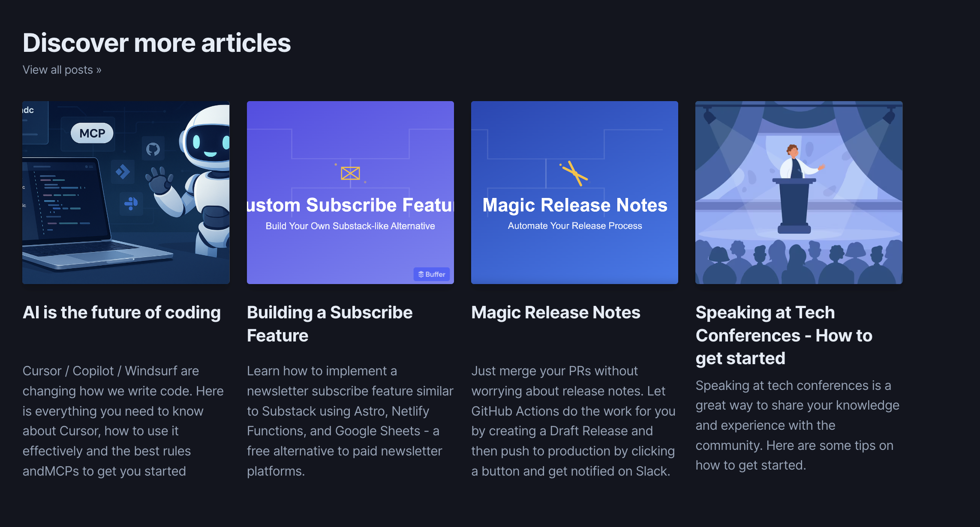Click the Magic Release Notes description text
This screenshot has width=980, height=527.
click(x=573, y=421)
